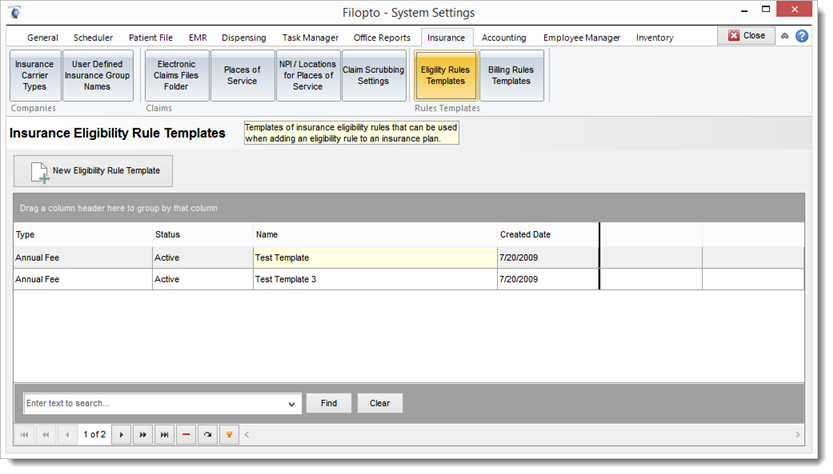Switch to the Accounting tab

coord(504,38)
